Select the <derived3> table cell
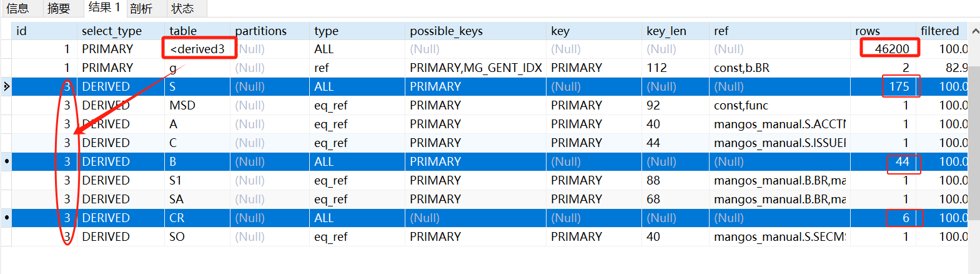 (197, 49)
